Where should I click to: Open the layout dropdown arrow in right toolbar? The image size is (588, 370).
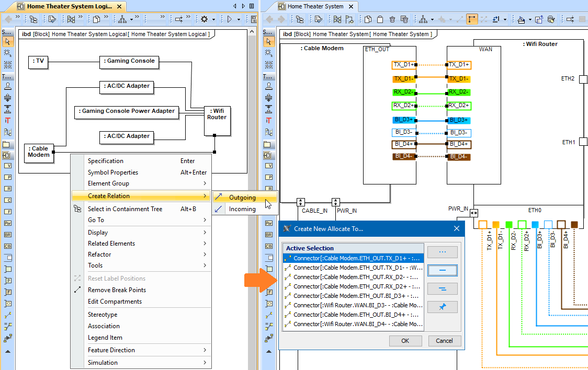pyautogui.click(x=433, y=20)
